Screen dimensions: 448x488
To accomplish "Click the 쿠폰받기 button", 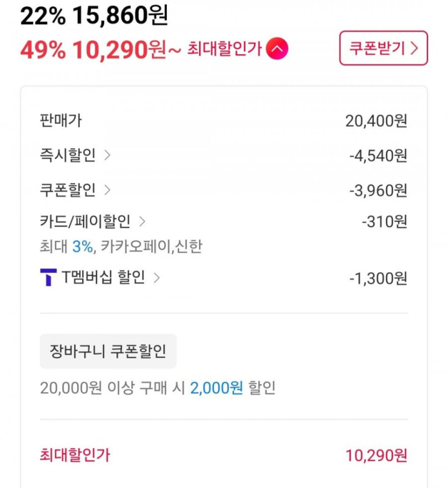I will (x=383, y=48).
